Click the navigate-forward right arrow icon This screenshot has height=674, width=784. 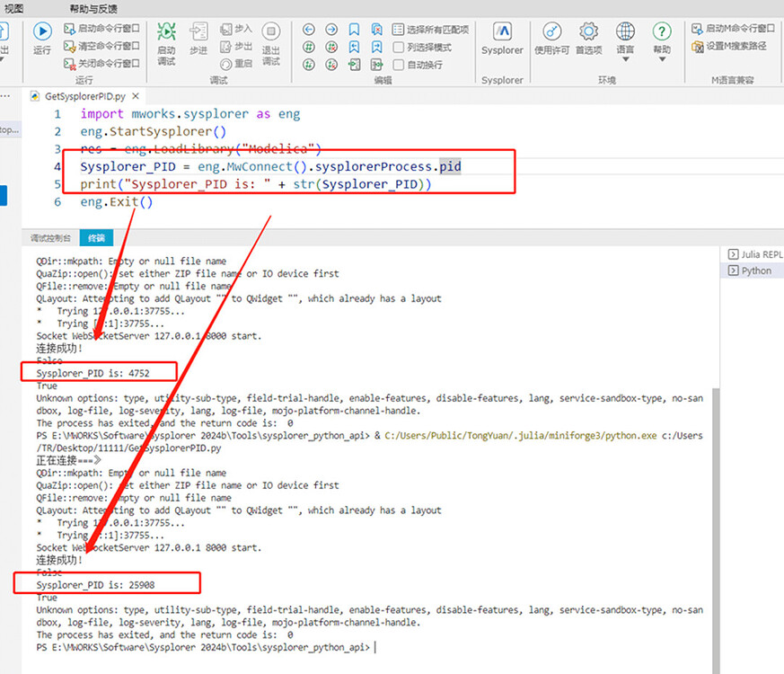pyautogui.click(x=331, y=30)
